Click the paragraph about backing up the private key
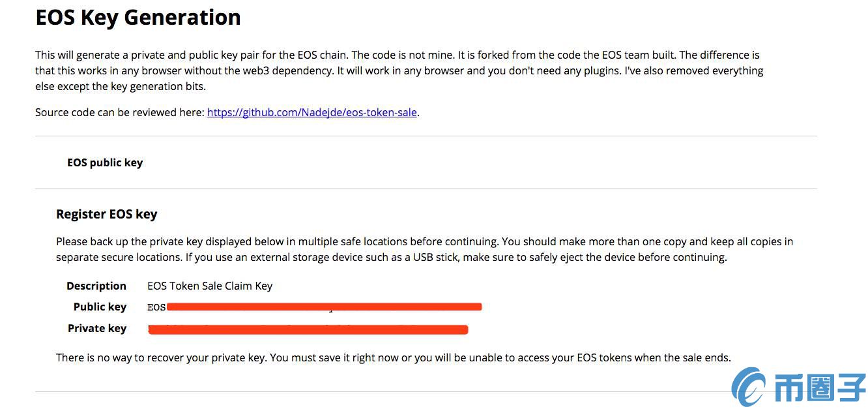The height and width of the screenshot is (409, 868). point(424,249)
